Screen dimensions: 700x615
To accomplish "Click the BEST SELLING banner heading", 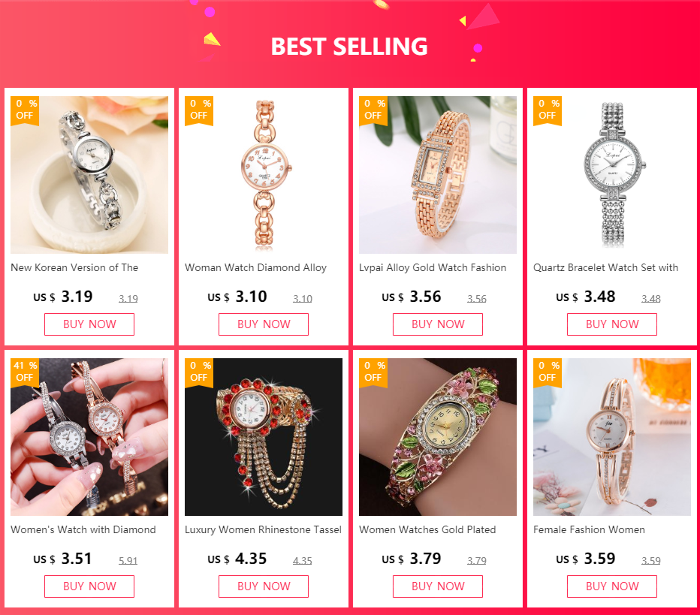I will click(349, 47).
